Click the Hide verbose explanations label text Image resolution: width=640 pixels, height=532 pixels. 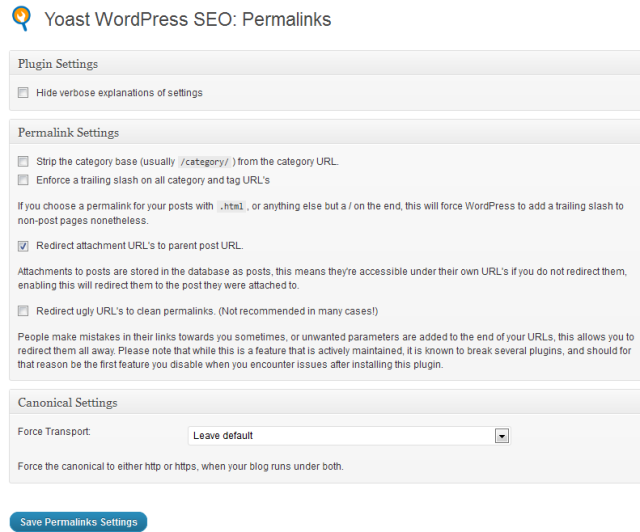tap(119, 93)
